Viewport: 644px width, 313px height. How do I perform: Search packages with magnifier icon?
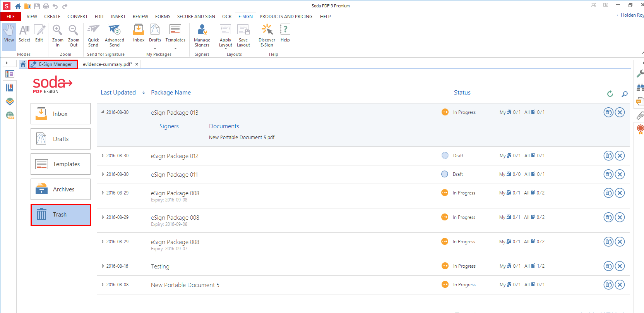[624, 94]
